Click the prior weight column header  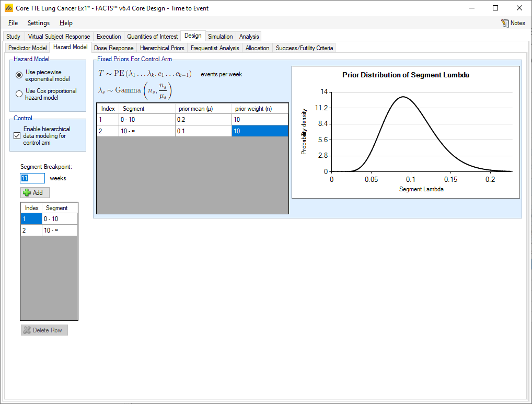[259, 109]
